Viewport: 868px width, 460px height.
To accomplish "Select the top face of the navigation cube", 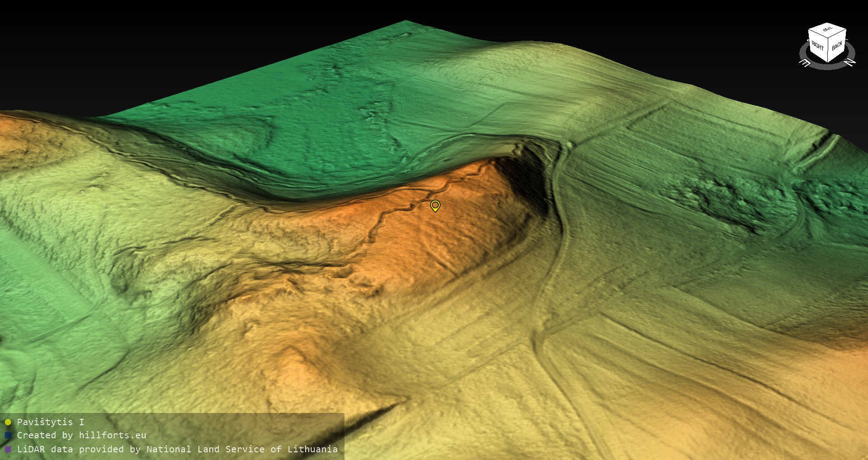I will coord(827,29).
